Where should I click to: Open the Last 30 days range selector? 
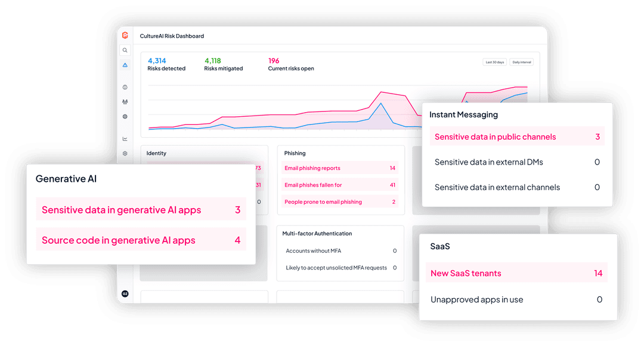[x=494, y=62]
